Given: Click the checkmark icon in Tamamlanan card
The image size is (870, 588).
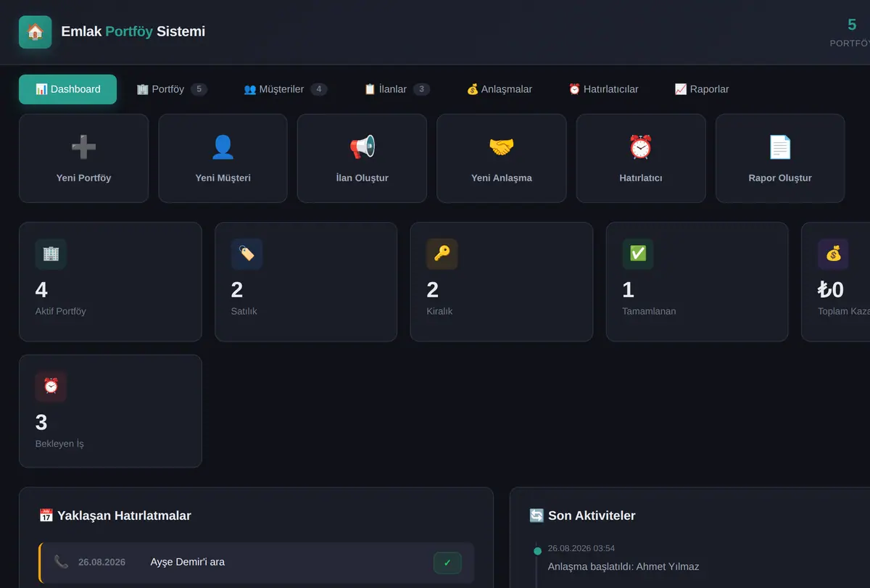Looking at the screenshot, I should 638,254.
